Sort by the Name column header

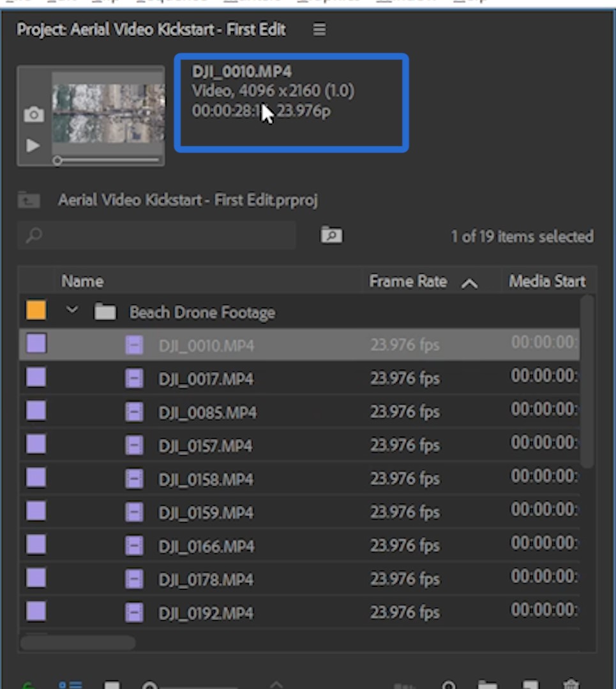pos(82,281)
